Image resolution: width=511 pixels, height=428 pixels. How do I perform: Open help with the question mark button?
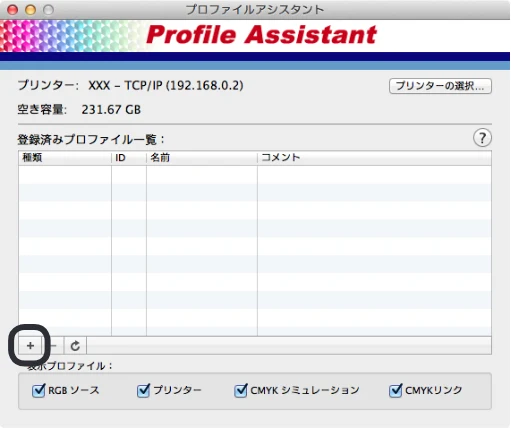tap(482, 138)
